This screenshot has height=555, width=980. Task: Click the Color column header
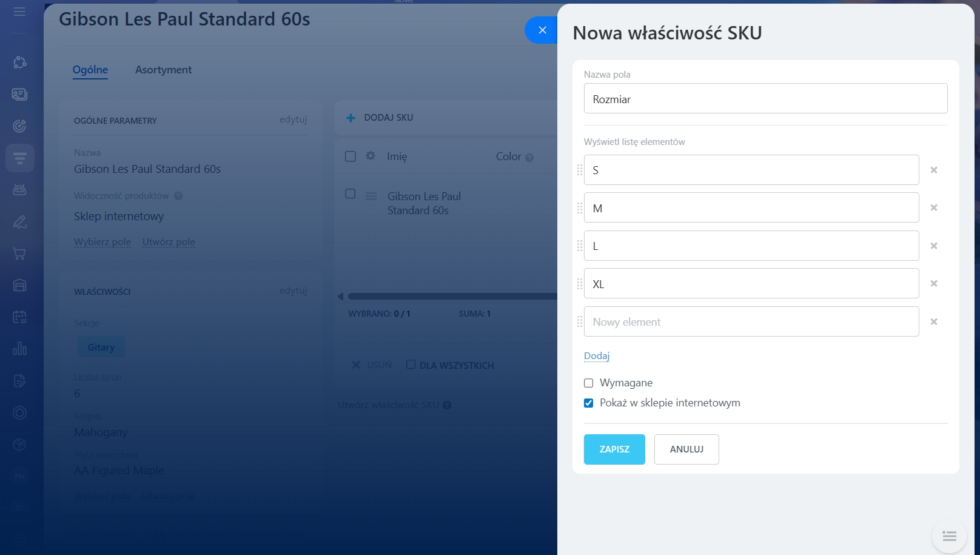point(508,156)
